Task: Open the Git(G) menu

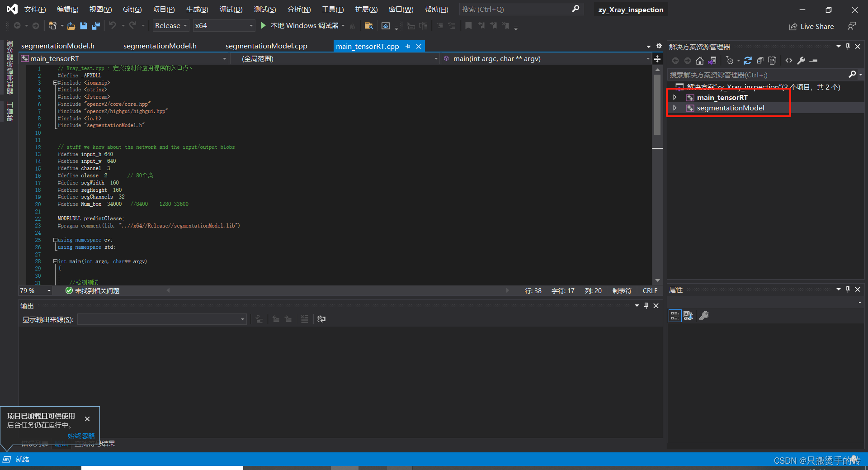Action: pyautogui.click(x=132, y=9)
